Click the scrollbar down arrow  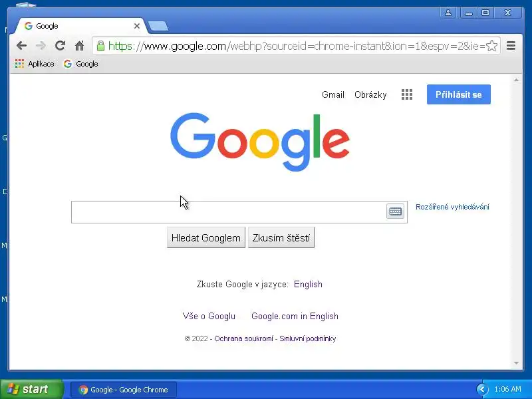coord(517,363)
